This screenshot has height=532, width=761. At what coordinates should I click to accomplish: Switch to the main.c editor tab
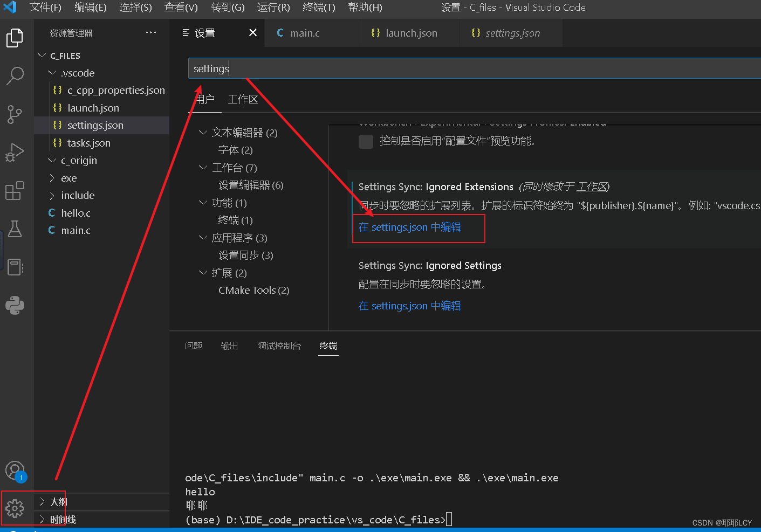point(313,33)
